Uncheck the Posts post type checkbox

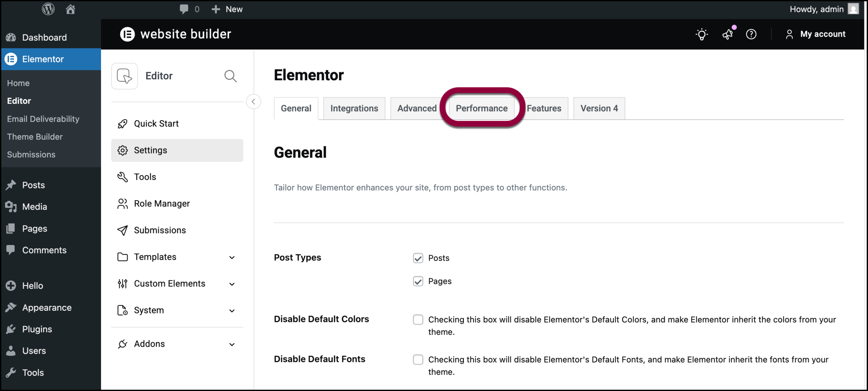(x=418, y=258)
